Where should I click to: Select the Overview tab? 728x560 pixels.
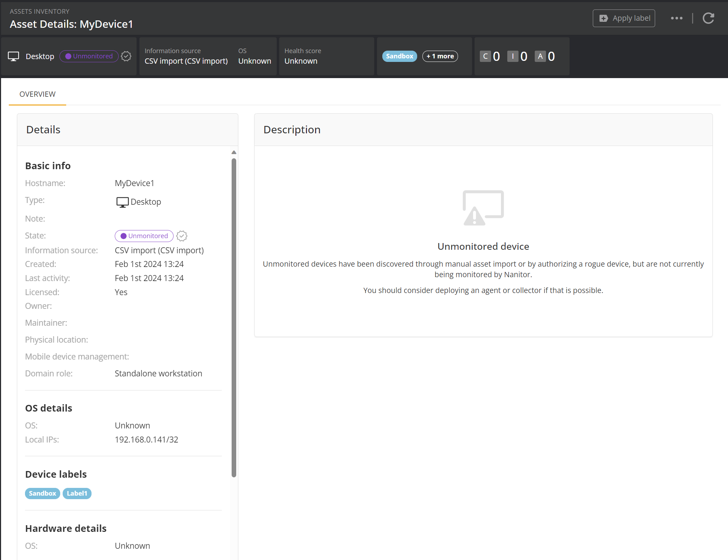[37, 94]
